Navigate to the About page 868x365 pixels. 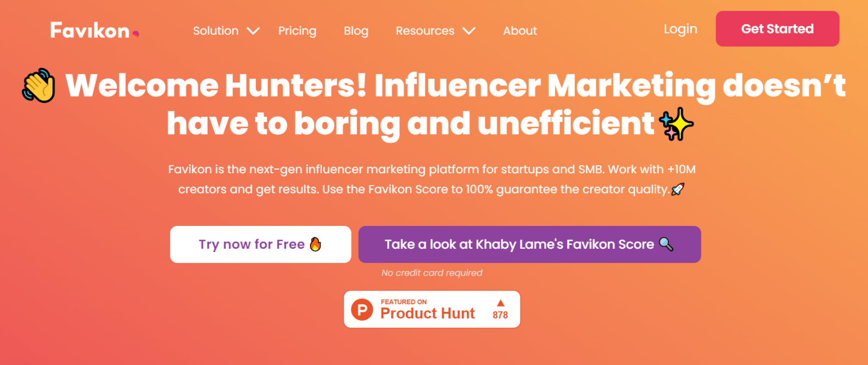point(520,31)
